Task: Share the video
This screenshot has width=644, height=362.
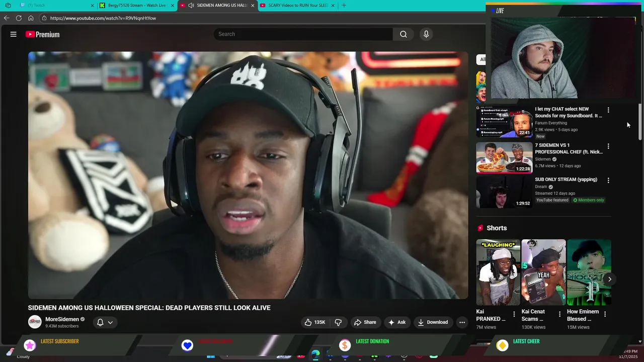Action: pos(365,322)
